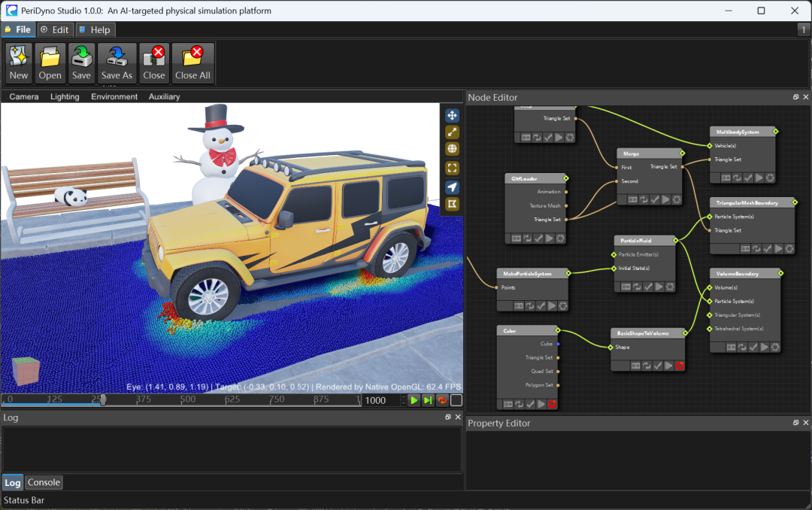Select the move/pan viewport tool icon
812x510 pixels.
pos(452,116)
